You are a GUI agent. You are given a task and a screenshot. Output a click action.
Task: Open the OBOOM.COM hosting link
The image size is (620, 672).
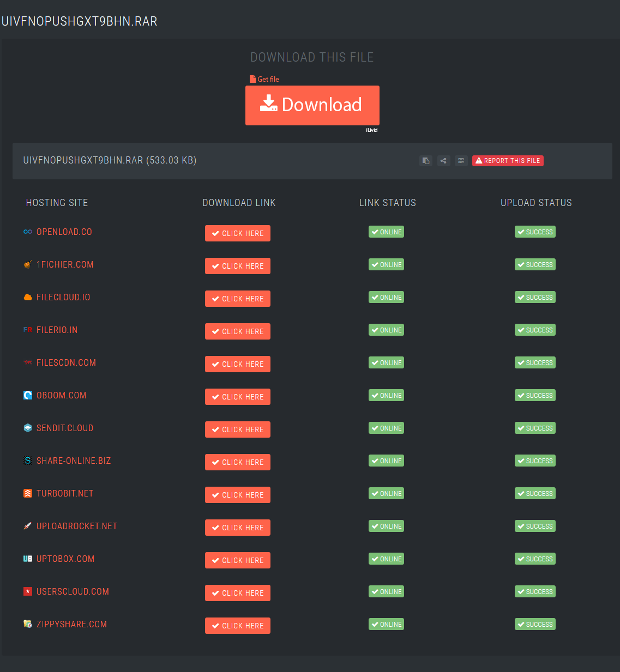(x=62, y=395)
